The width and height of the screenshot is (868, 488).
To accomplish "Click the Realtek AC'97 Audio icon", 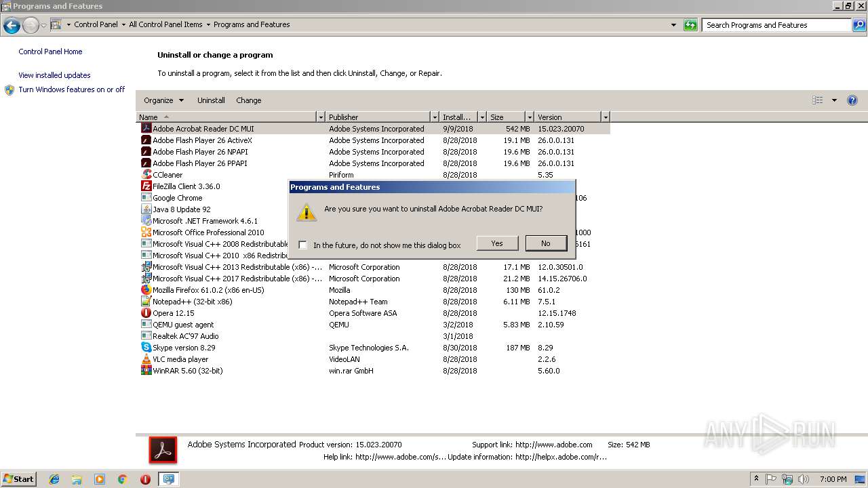I will 146,336.
